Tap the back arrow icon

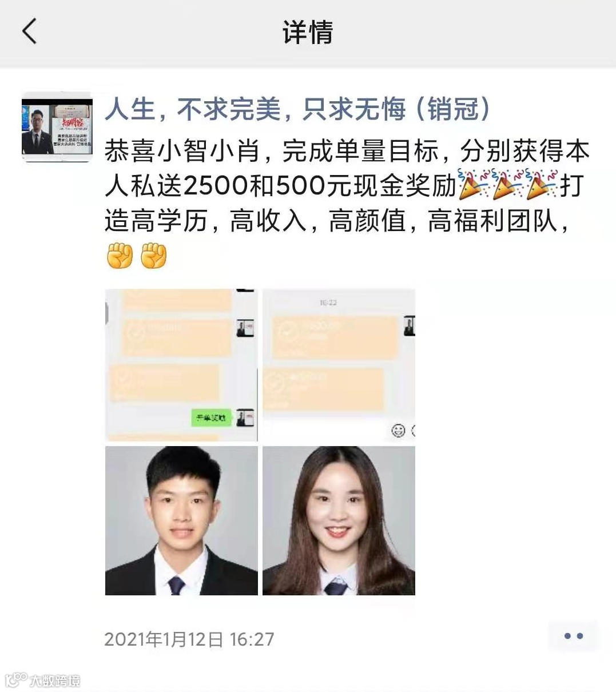tap(29, 31)
